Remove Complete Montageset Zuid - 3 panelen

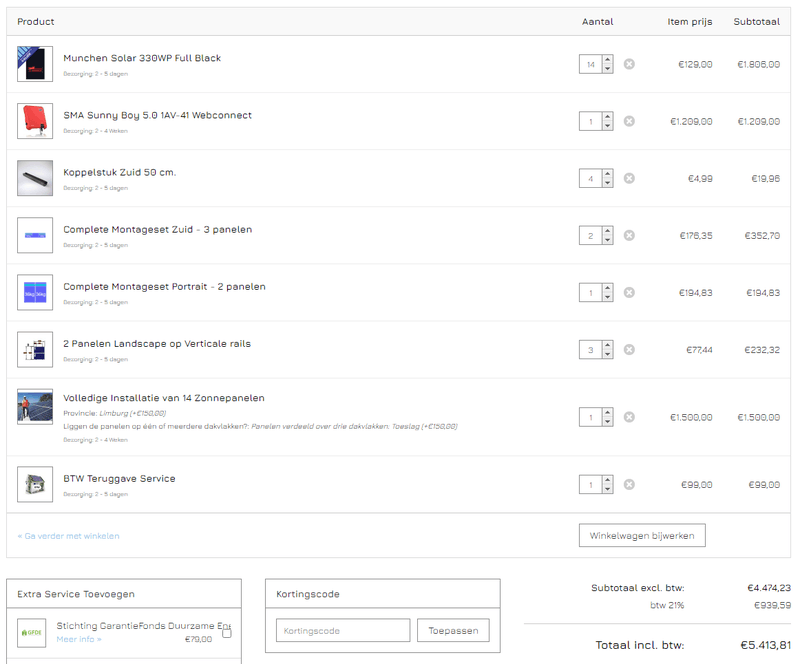point(629,235)
